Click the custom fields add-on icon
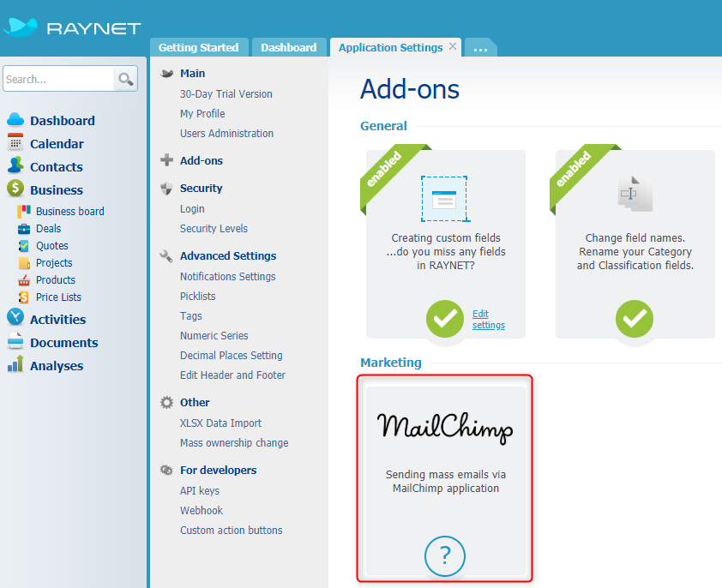722x588 pixels. [445, 199]
